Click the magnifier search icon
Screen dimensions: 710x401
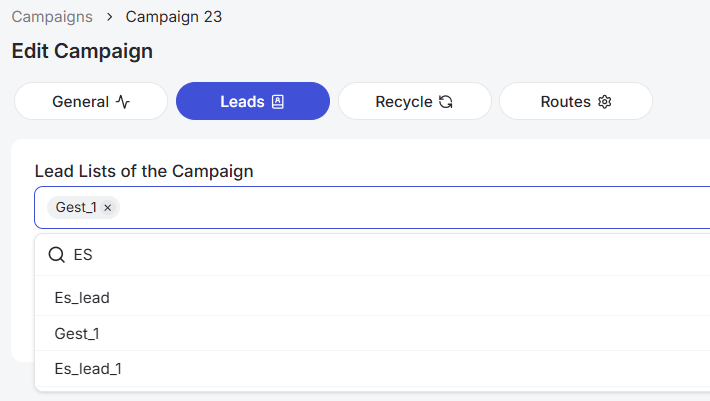pos(57,255)
